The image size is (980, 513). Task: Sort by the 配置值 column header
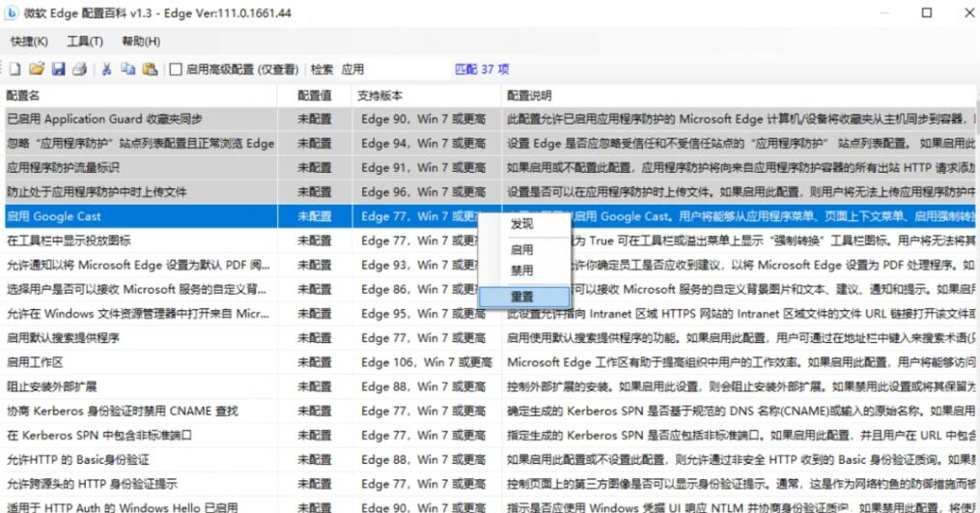[x=315, y=96]
